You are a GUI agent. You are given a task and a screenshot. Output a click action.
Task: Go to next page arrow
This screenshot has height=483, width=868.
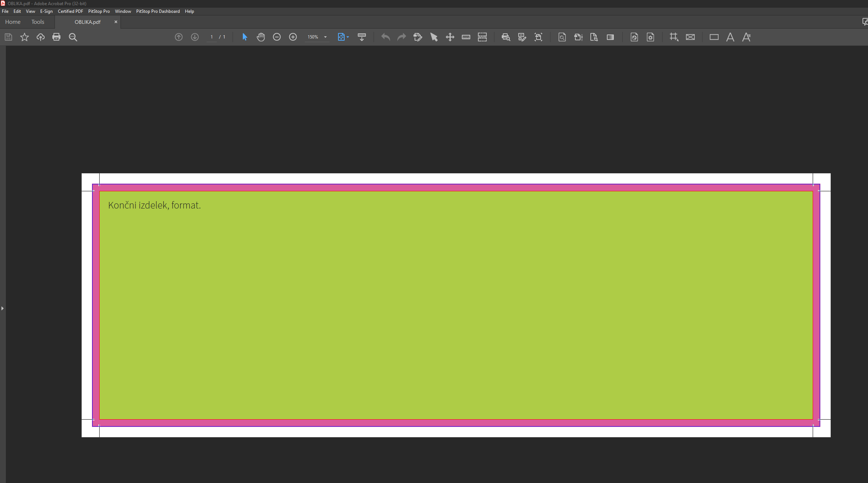(x=195, y=37)
